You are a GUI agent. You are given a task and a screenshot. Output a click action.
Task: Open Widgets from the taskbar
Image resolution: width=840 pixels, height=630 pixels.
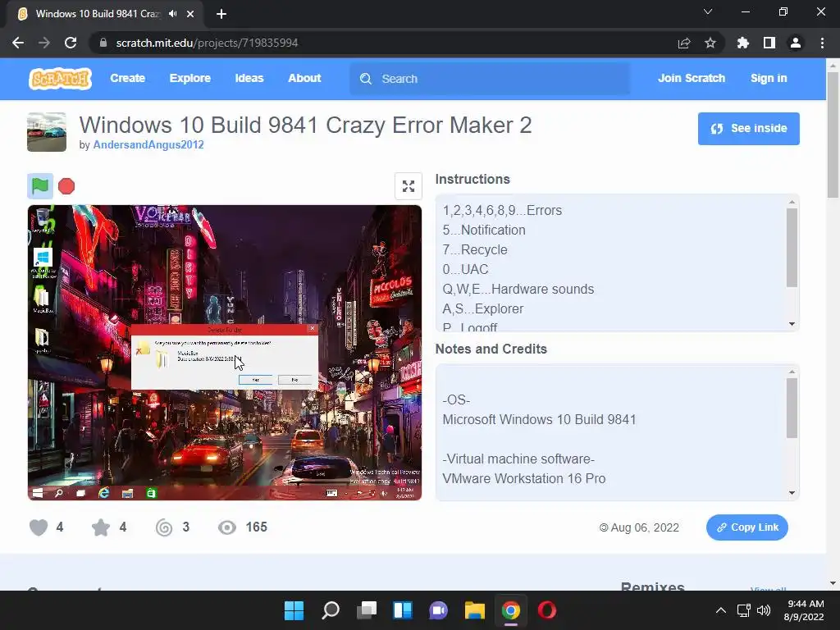402,610
